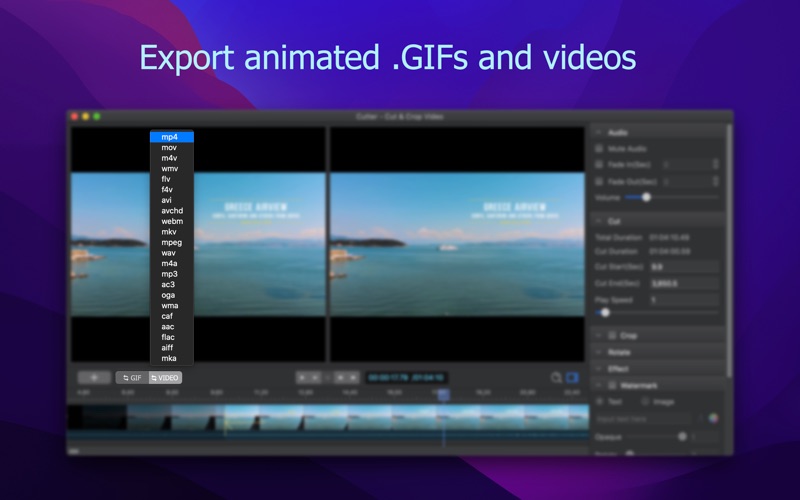The width and height of the screenshot is (800, 500).
Task: Click the Fade Out stepper arrows
Action: [715, 181]
